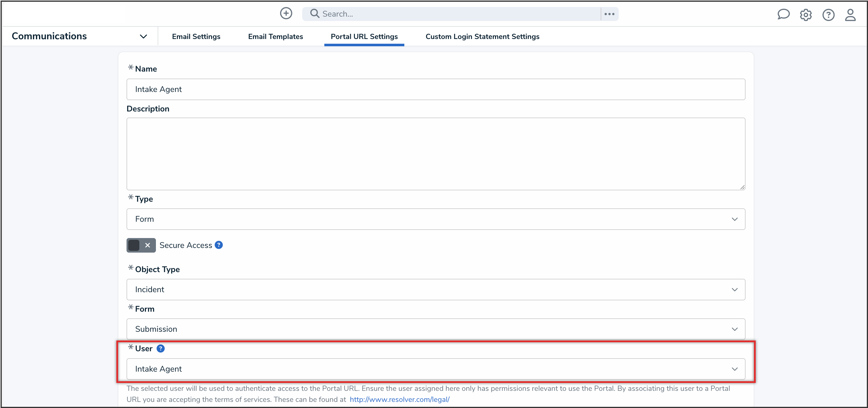
Task: Open the admin settings gear
Action: pyautogui.click(x=806, y=15)
